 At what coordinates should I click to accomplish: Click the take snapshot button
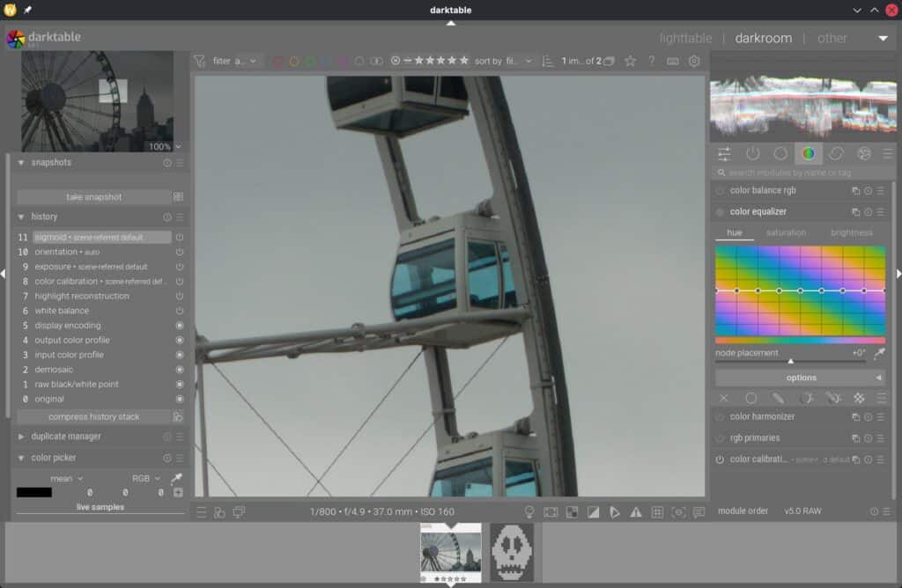pos(93,197)
